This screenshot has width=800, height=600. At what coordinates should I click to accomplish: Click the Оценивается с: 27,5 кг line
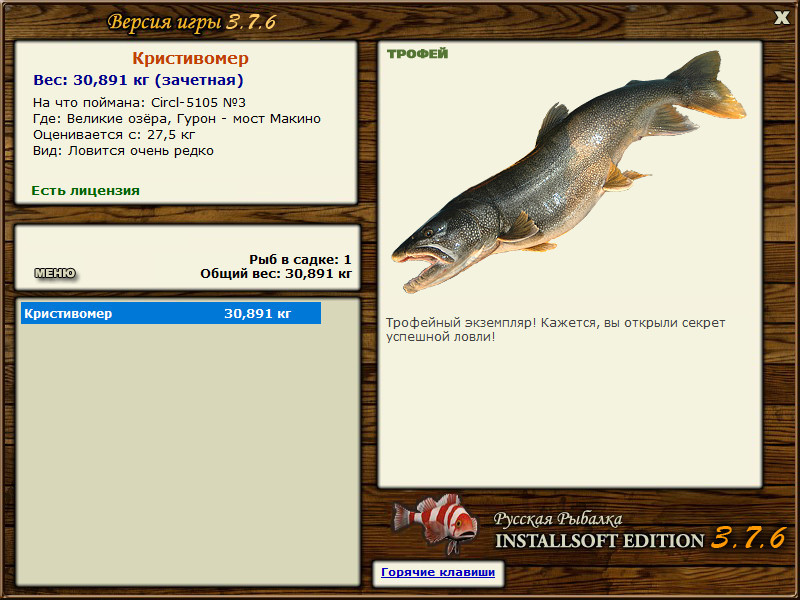click(113, 134)
